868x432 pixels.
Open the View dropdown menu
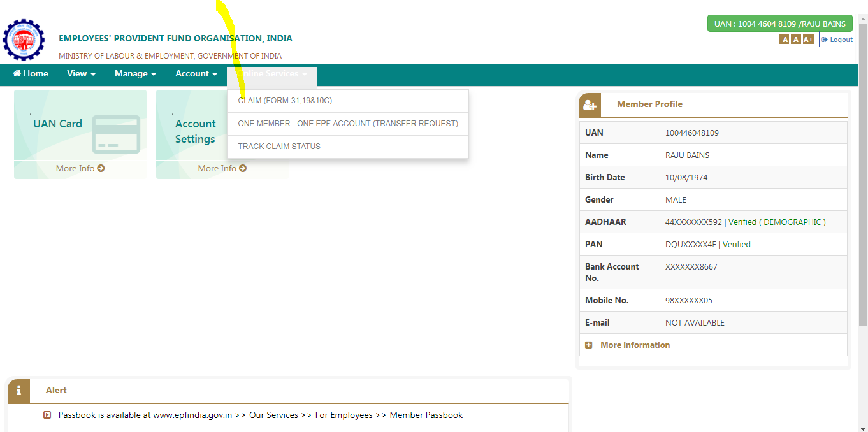tap(81, 74)
